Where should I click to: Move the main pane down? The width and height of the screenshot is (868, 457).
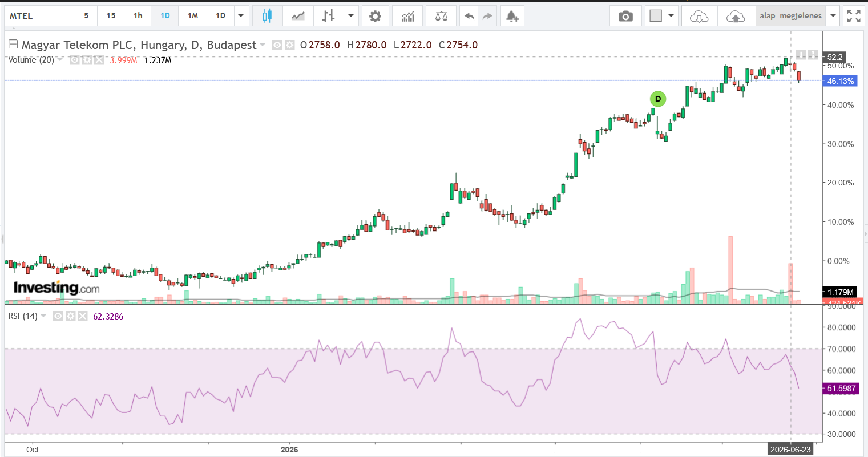pyautogui.click(x=801, y=55)
